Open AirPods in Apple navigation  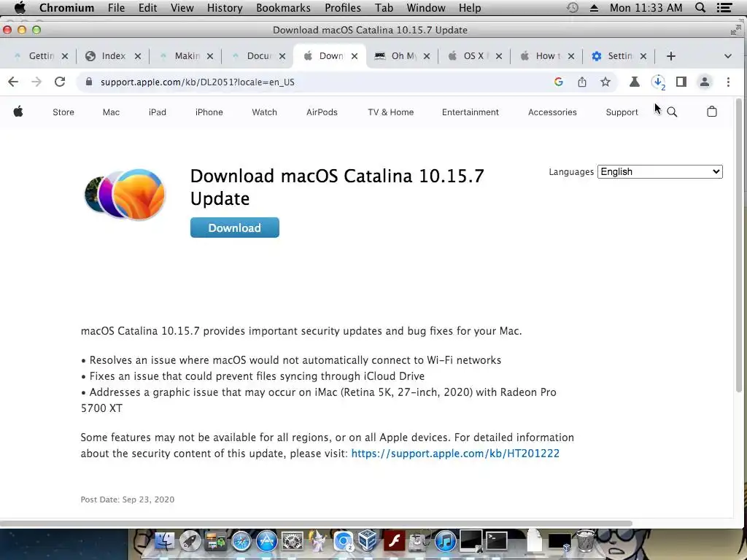tap(322, 112)
